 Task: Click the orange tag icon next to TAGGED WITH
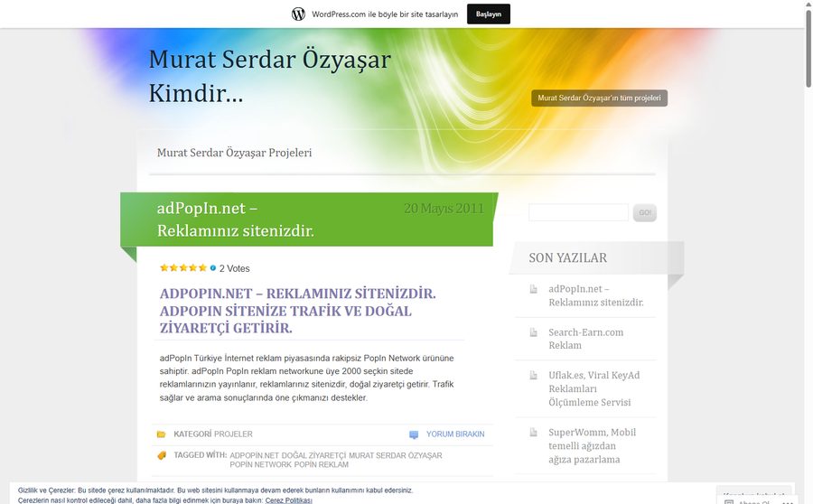[162, 455]
